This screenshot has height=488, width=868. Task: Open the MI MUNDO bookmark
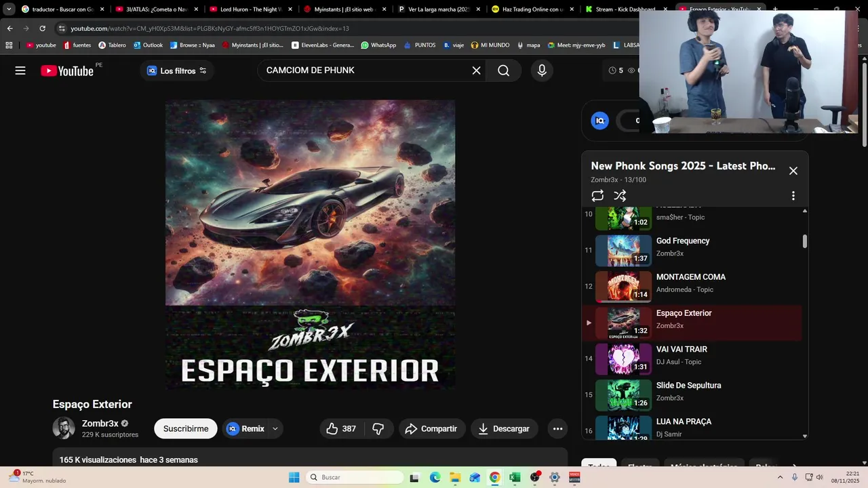490,45
